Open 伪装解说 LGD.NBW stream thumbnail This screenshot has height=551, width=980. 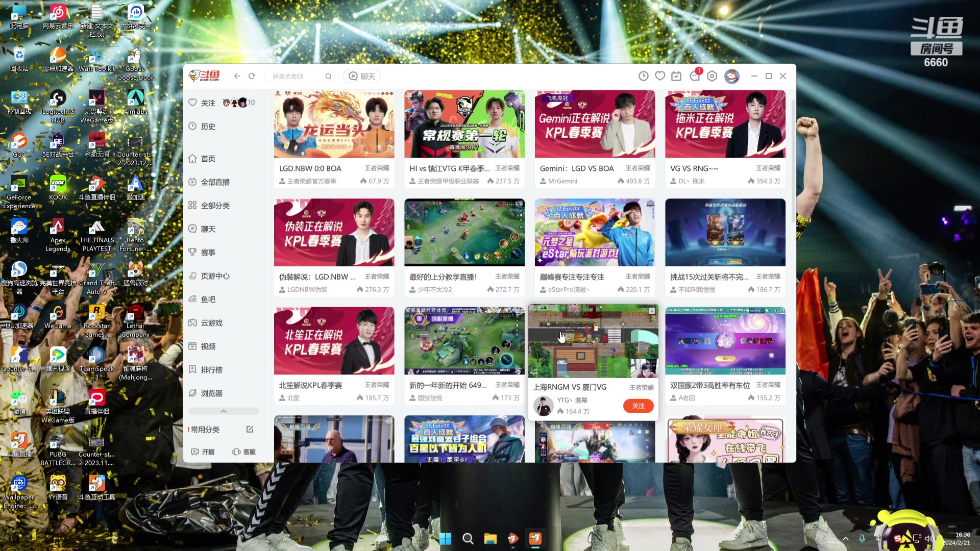click(x=334, y=233)
